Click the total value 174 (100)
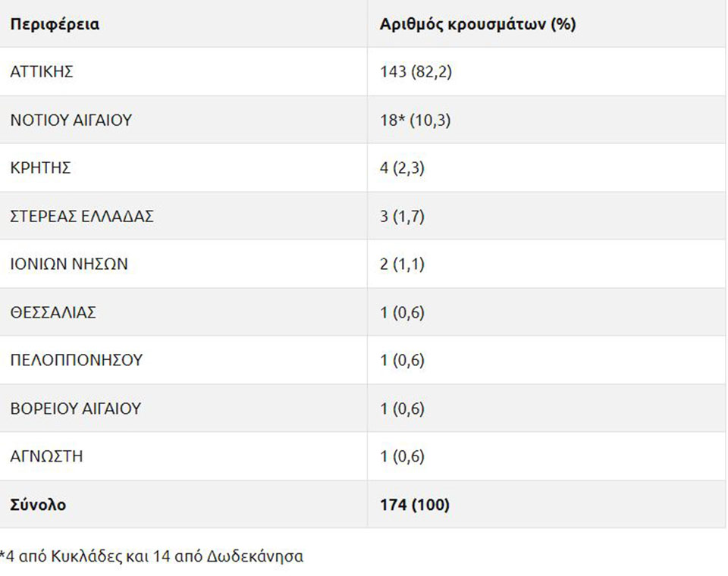Screen dimensions: 728x576 (415, 505)
